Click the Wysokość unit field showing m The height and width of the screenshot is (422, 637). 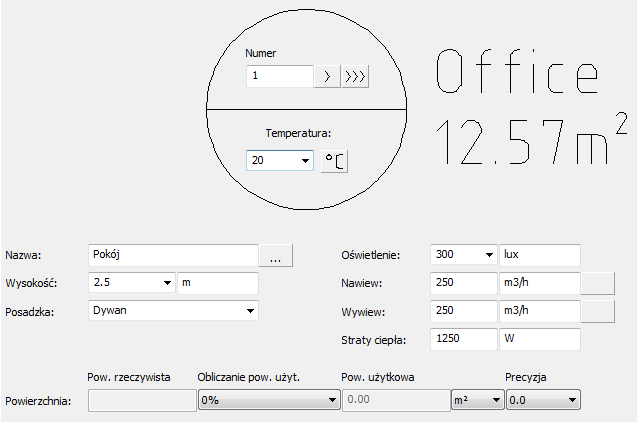218,283
